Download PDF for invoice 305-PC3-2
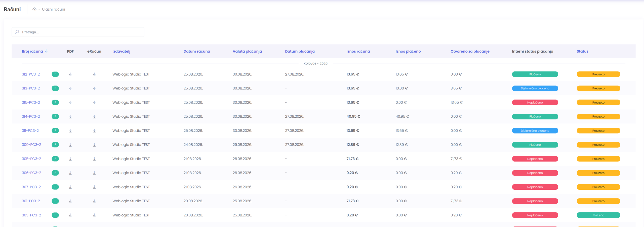 (70, 159)
